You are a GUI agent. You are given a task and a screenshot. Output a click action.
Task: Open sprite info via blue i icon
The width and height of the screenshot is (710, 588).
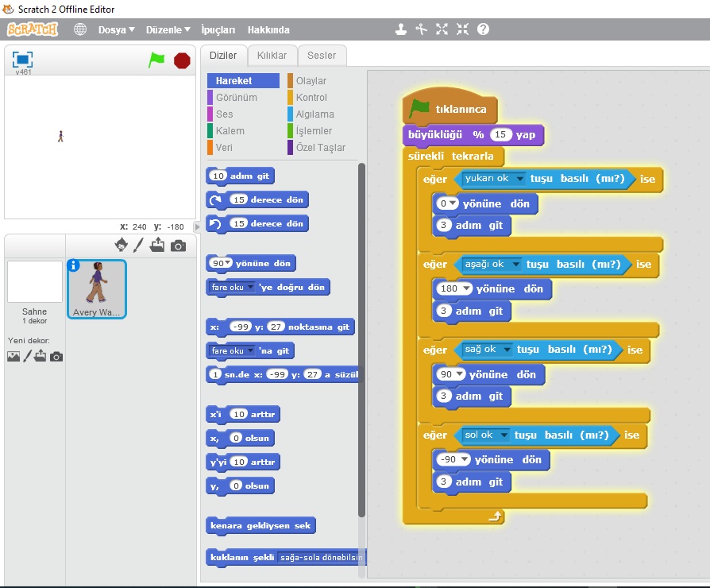[73, 265]
